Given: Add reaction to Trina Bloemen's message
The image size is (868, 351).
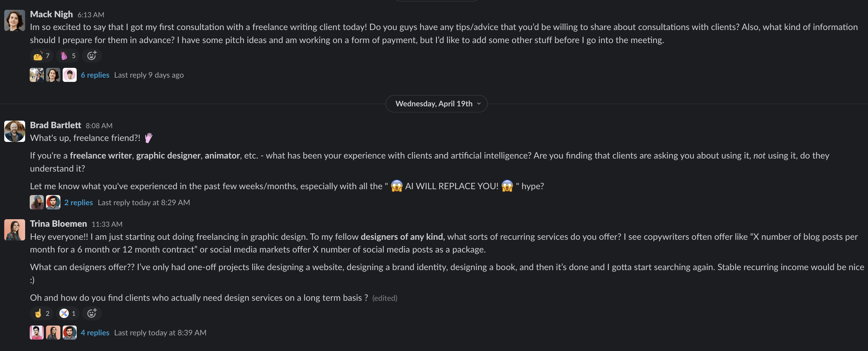Looking at the screenshot, I should 92,313.
